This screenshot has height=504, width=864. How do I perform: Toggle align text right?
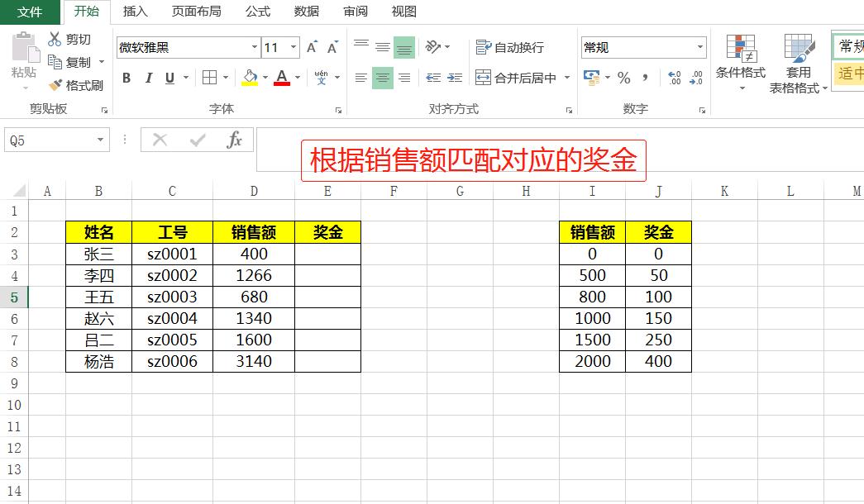pos(404,78)
